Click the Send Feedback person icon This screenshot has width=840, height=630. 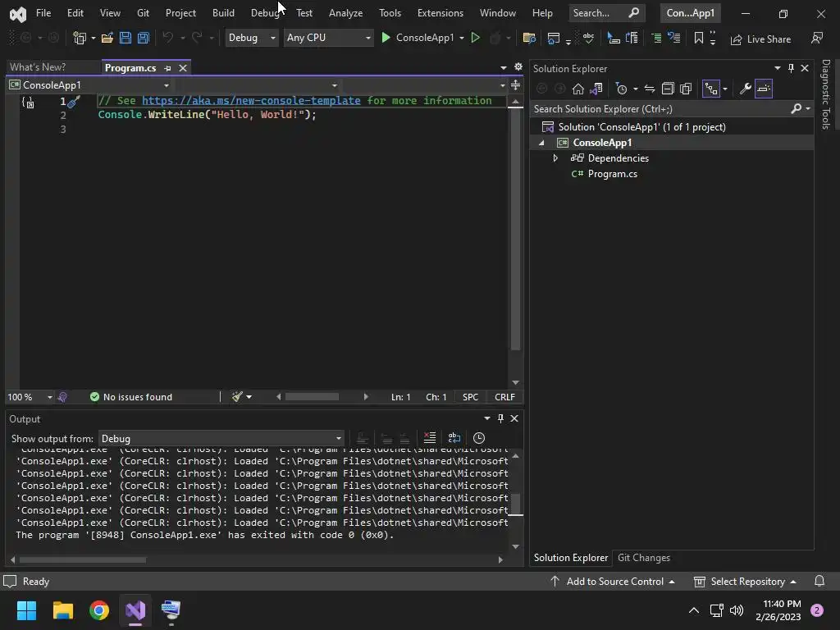coord(817,38)
